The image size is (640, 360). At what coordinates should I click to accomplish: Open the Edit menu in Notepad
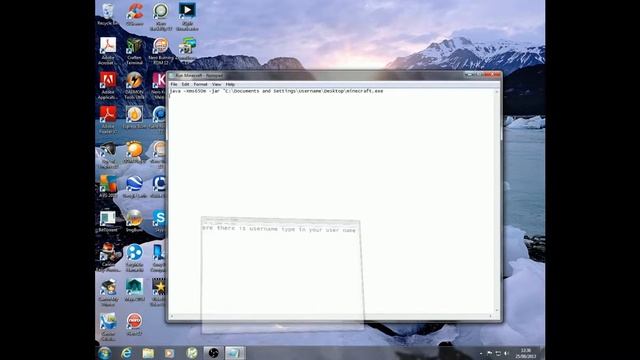pyautogui.click(x=185, y=84)
